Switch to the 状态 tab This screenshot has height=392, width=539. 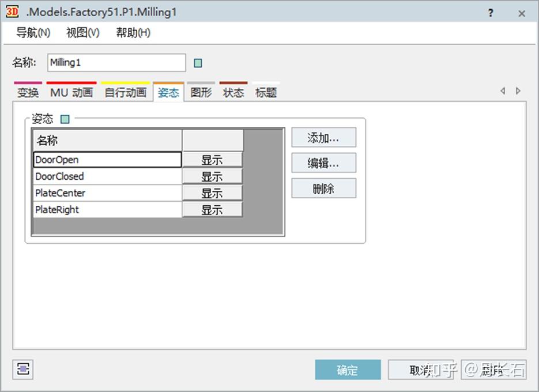(233, 92)
